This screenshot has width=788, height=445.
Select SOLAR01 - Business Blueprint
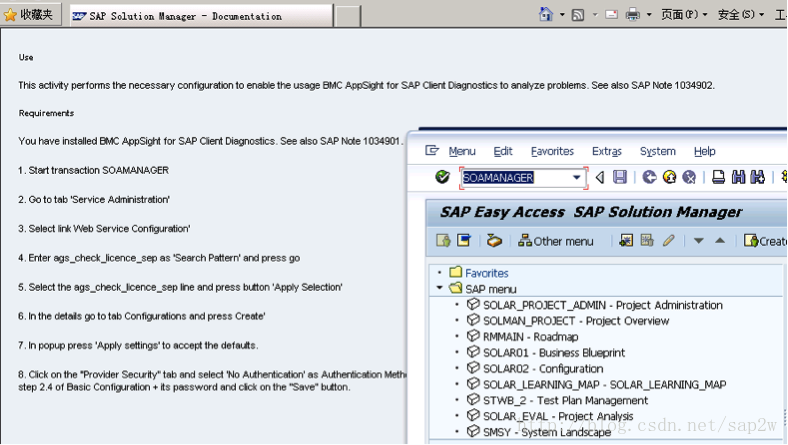[554, 352]
